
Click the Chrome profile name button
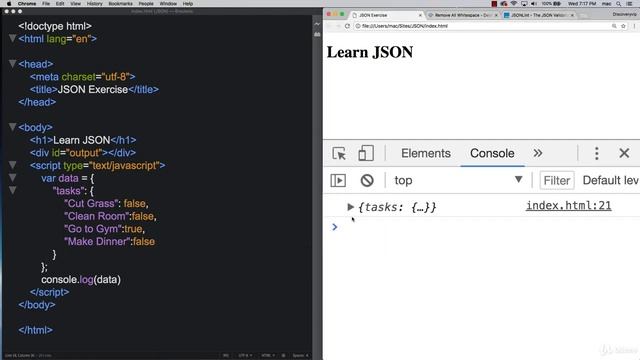[x=624, y=14]
